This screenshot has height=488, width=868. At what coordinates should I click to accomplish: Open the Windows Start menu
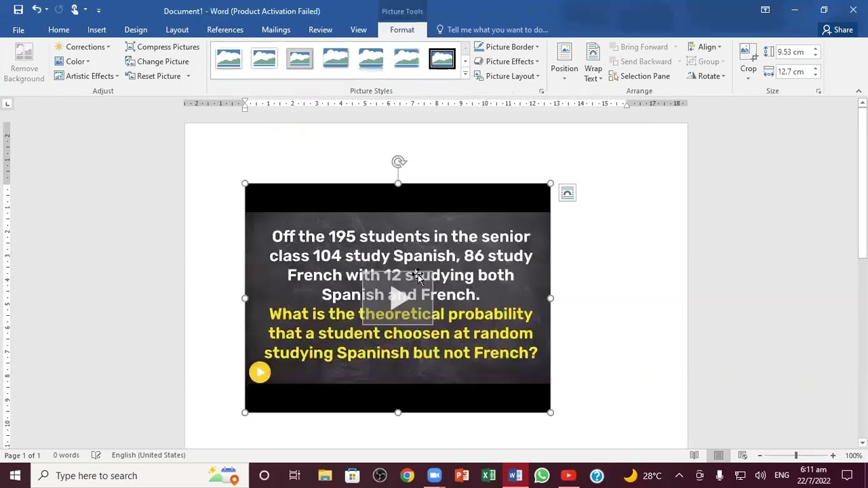(x=15, y=476)
